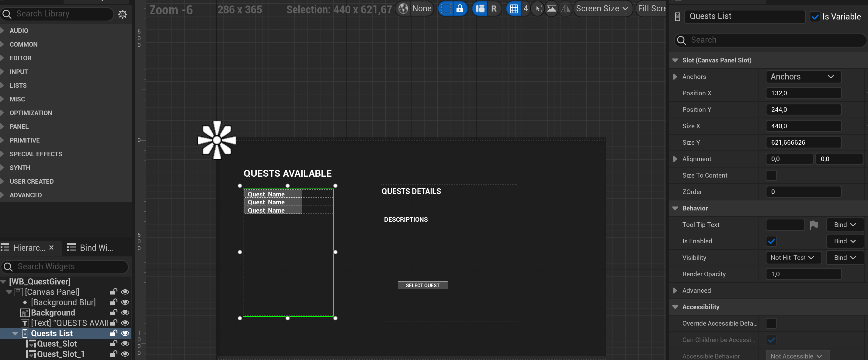Click the SELECT QUEST button on the canvas

pyautogui.click(x=422, y=285)
